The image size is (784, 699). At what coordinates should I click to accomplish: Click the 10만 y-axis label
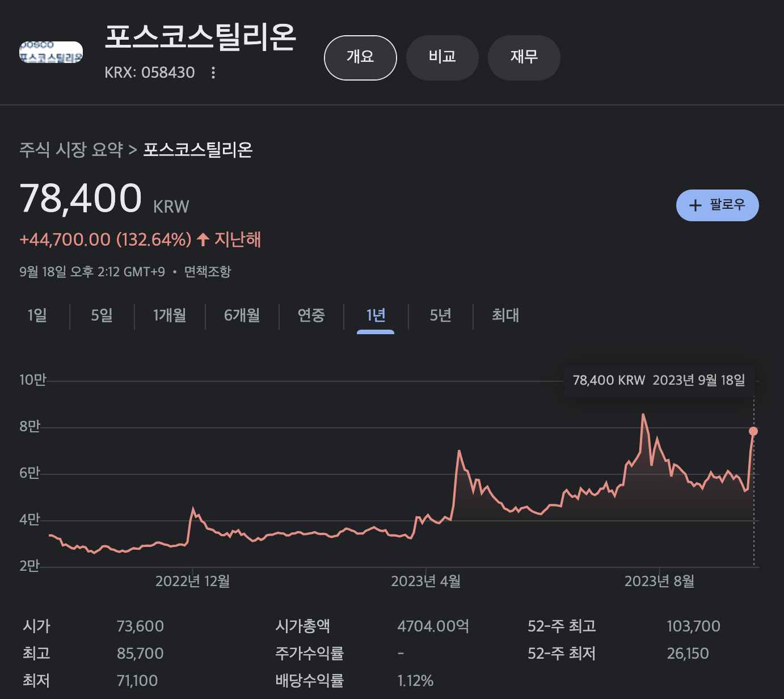tap(33, 380)
